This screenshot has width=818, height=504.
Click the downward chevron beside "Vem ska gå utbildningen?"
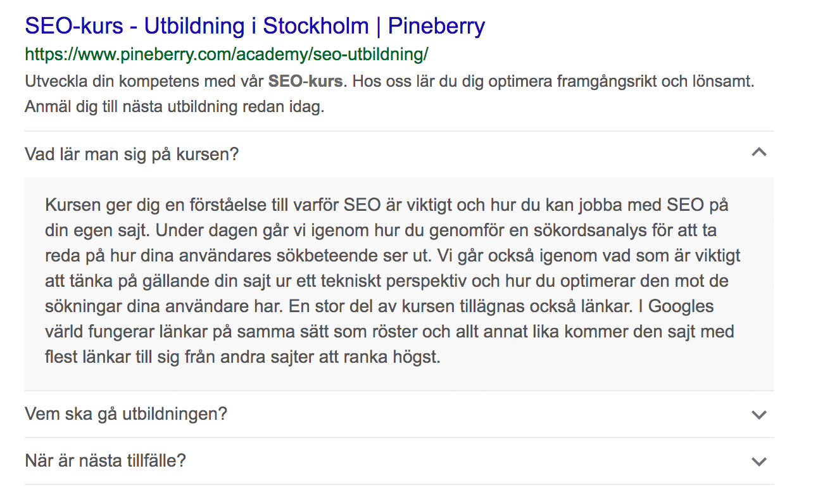[x=759, y=415]
